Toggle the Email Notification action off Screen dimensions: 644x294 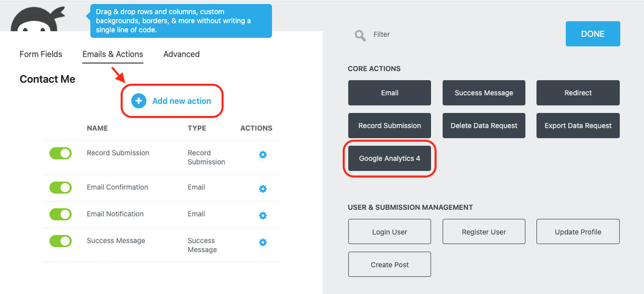click(60, 214)
